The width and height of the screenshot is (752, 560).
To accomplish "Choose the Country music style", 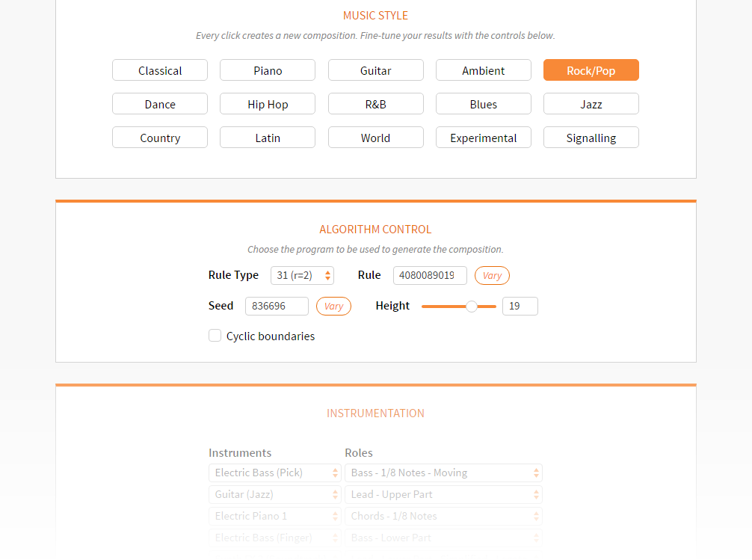I will pyautogui.click(x=160, y=138).
